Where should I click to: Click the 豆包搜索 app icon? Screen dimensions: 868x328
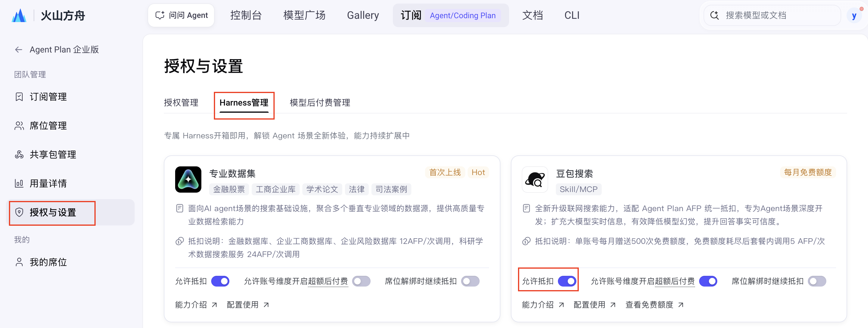pyautogui.click(x=535, y=180)
